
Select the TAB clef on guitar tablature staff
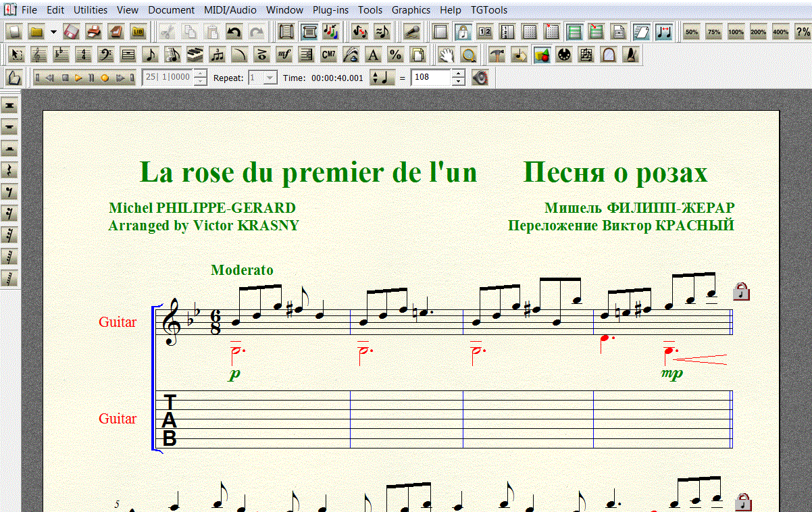[170, 420]
